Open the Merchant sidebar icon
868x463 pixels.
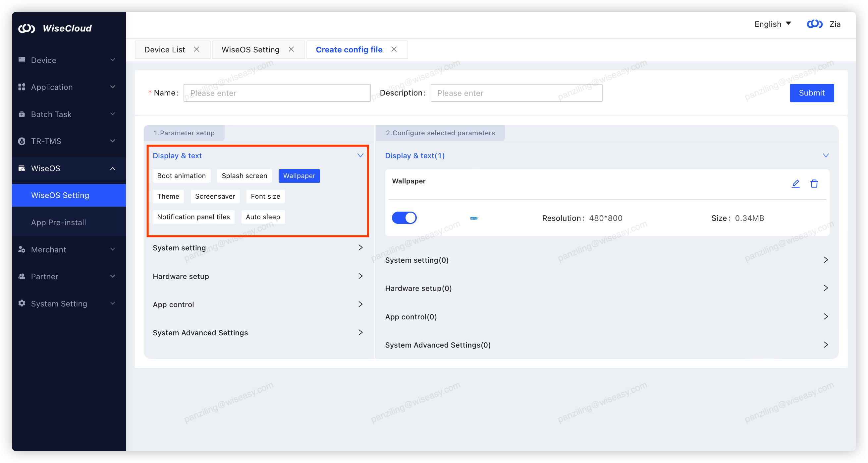22,249
